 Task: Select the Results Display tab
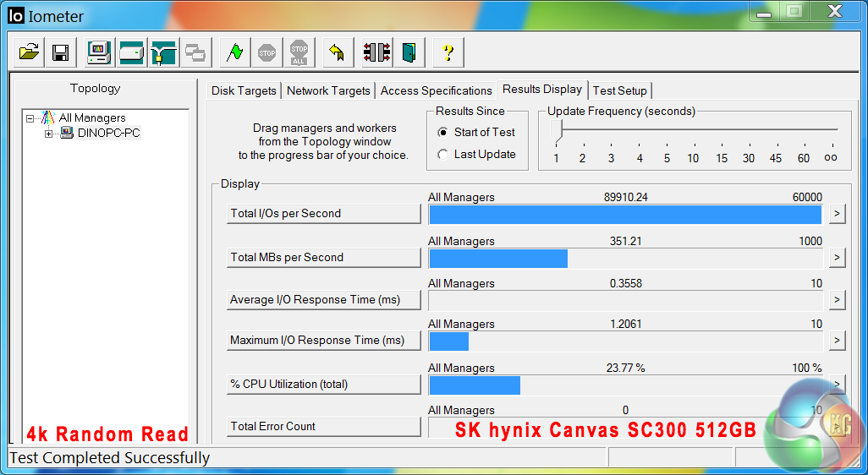click(542, 90)
